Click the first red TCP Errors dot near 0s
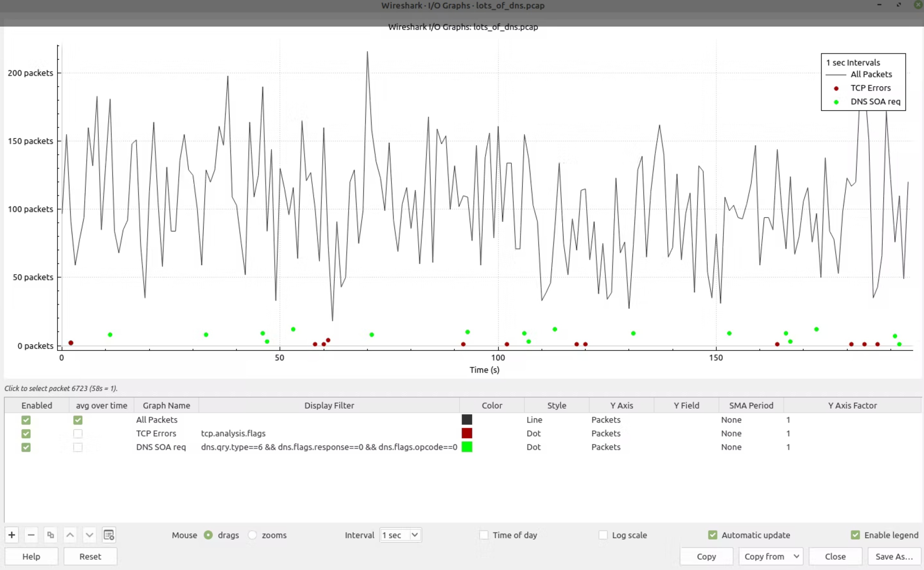This screenshot has height=570, width=924. pyautogui.click(x=71, y=343)
